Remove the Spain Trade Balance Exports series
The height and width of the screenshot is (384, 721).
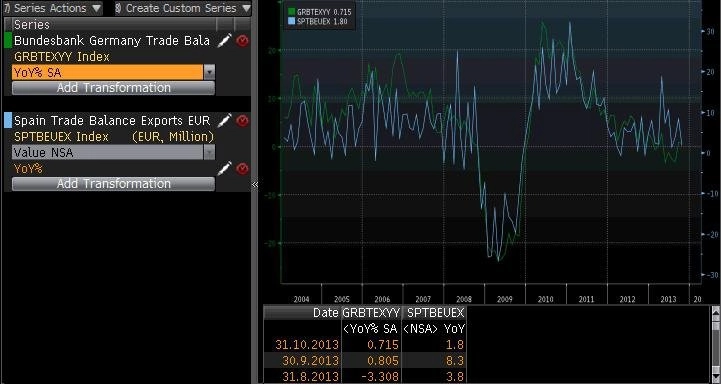click(x=242, y=121)
